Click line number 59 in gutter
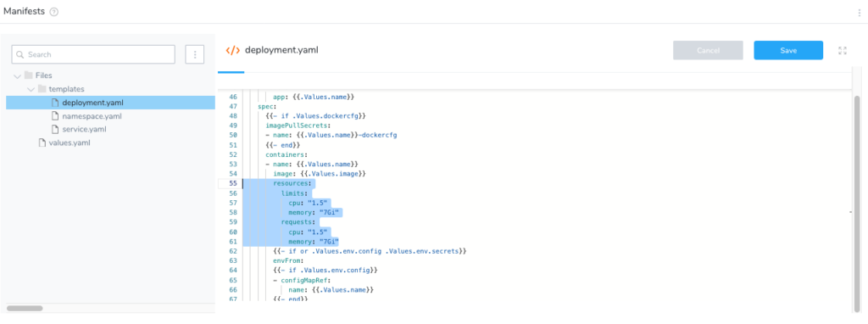 click(x=232, y=222)
